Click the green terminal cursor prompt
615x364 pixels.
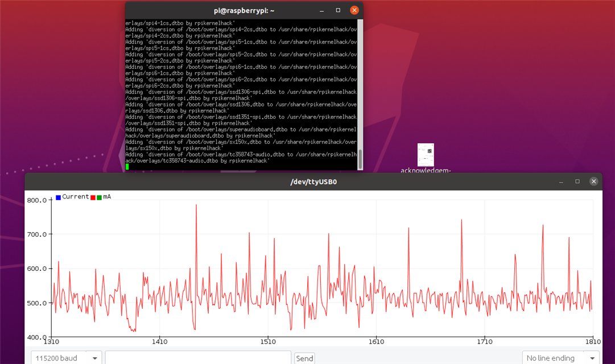click(x=127, y=167)
